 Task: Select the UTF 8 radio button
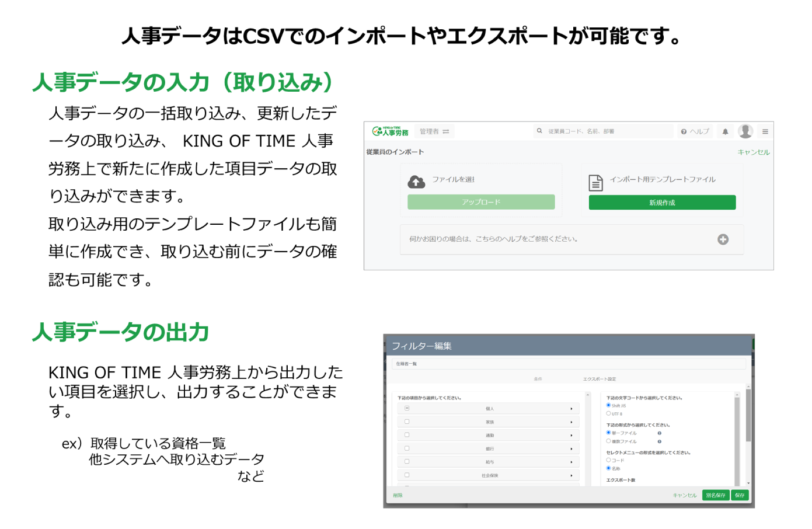(x=608, y=413)
